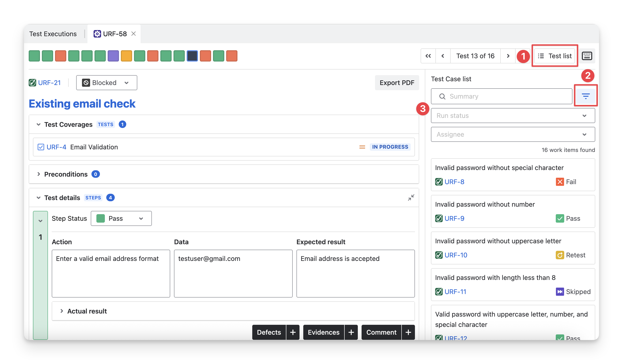The image size is (623, 364).
Task: Open Run status filter dropdown
Action: tap(513, 116)
